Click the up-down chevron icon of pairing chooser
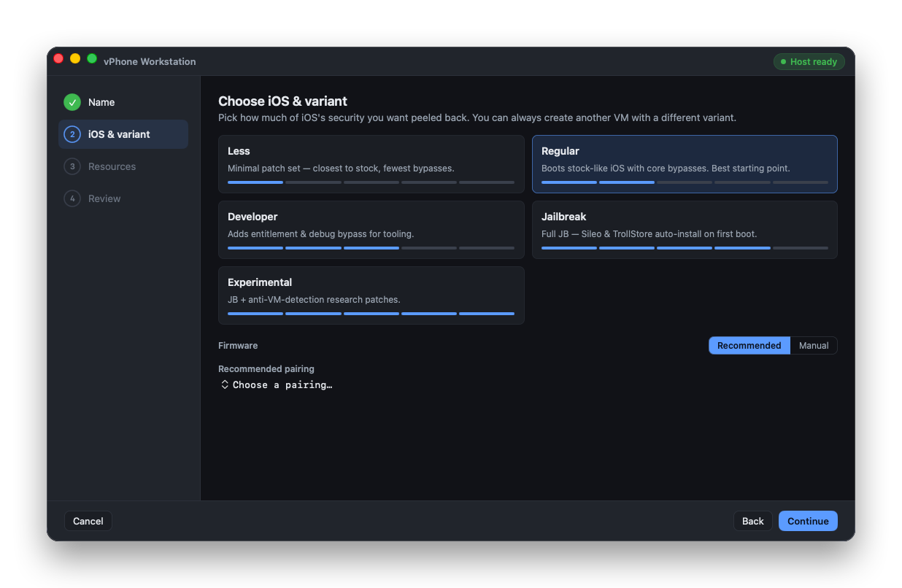This screenshot has height=588, width=902. pos(225,384)
